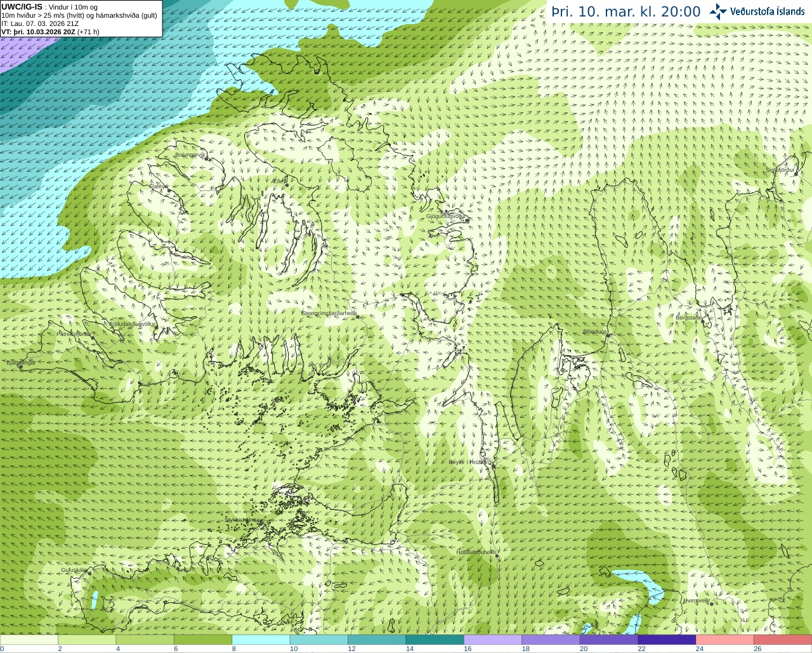Image resolution: width=812 pixels, height=653 pixels.
Task: Click the legend value "8"
Action: (x=234, y=649)
